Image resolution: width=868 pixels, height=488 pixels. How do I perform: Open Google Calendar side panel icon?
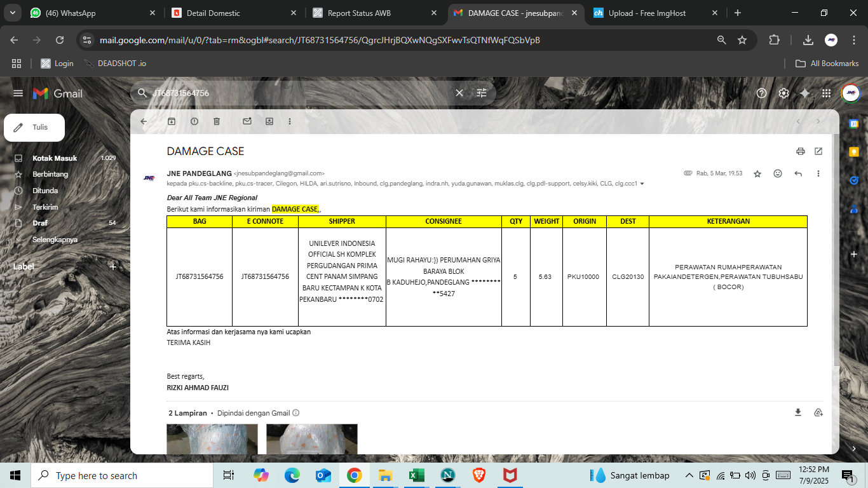click(854, 123)
